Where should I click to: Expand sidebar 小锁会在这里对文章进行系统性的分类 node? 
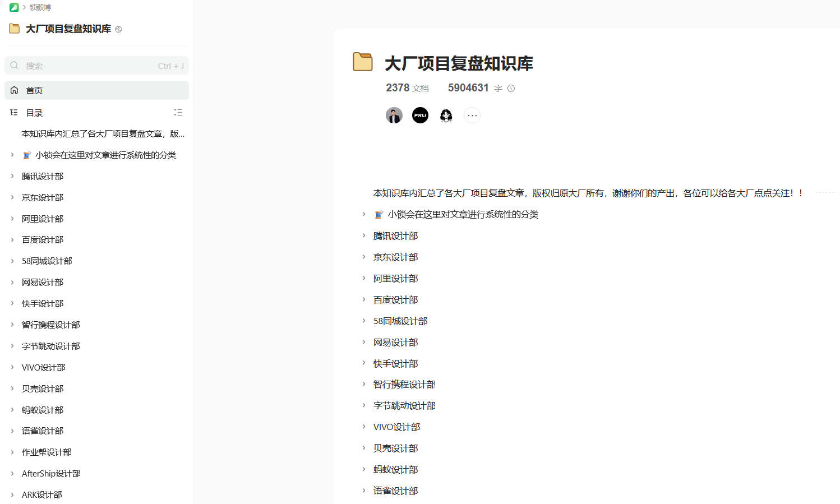click(x=12, y=155)
